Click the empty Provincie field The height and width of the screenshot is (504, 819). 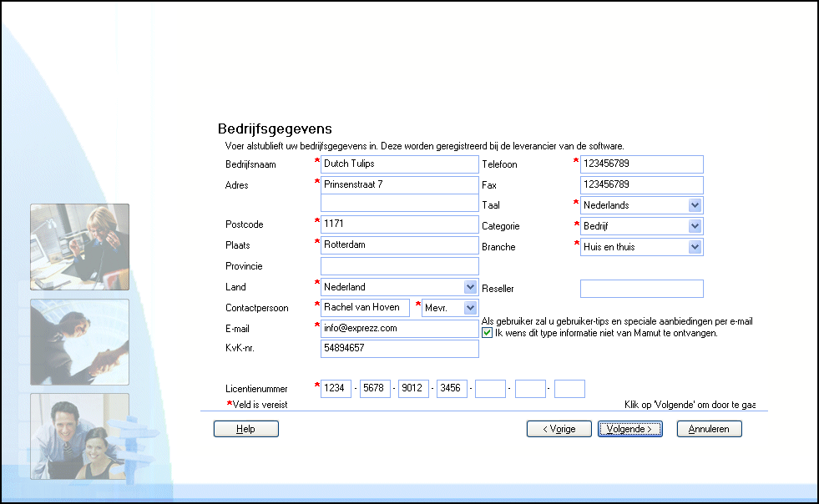400,266
